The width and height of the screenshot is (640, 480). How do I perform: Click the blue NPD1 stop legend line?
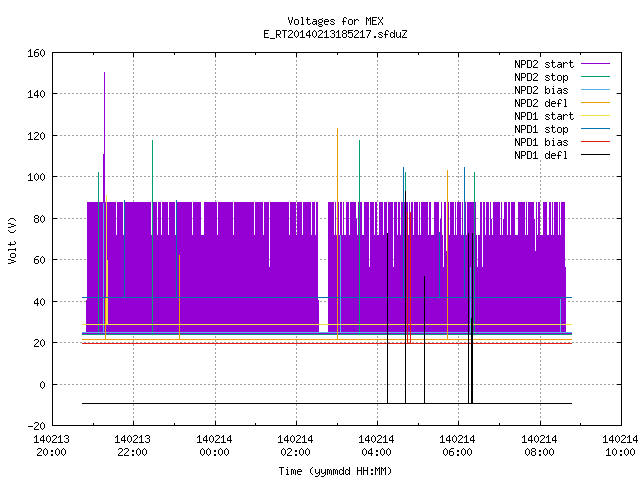coord(595,129)
